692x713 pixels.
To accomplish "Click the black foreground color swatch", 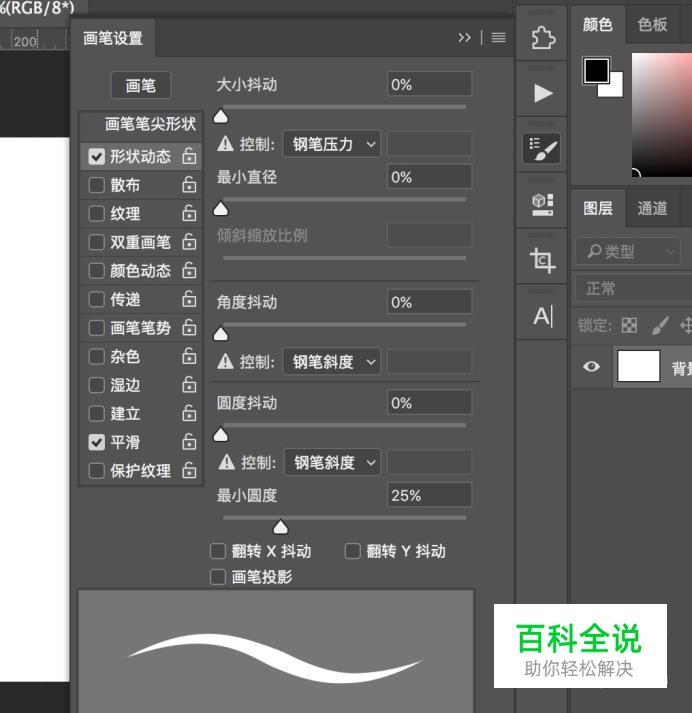I will coord(596,70).
